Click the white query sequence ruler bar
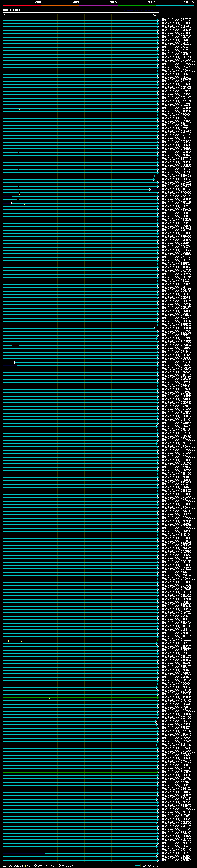The image size is (197, 868). [x=81, y=13]
